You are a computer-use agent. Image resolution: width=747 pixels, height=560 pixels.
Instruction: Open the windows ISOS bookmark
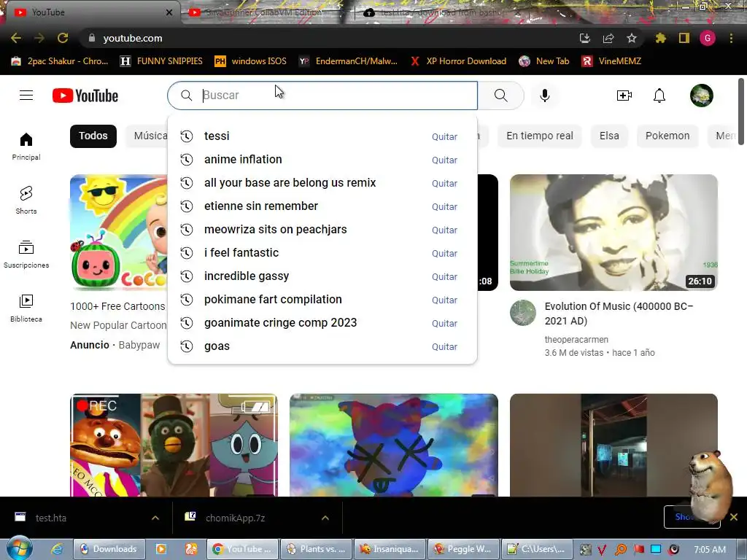tap(251, 61)
